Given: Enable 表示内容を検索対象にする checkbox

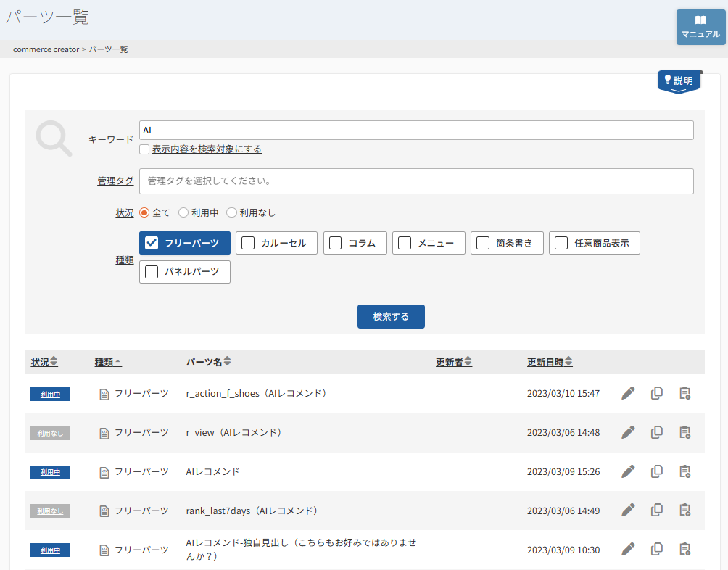Looking at the screenshot, I should [145, 149].
